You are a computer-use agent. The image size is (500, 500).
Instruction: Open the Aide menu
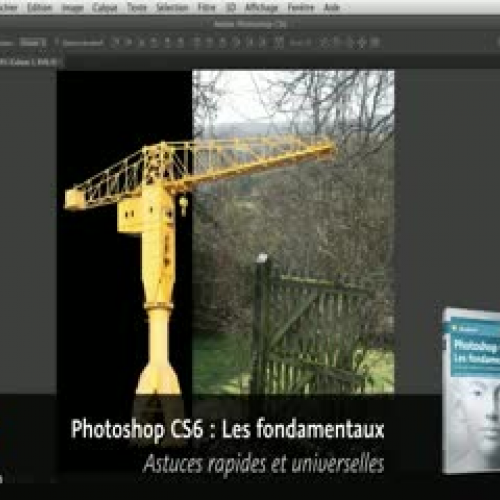point(332,7)
